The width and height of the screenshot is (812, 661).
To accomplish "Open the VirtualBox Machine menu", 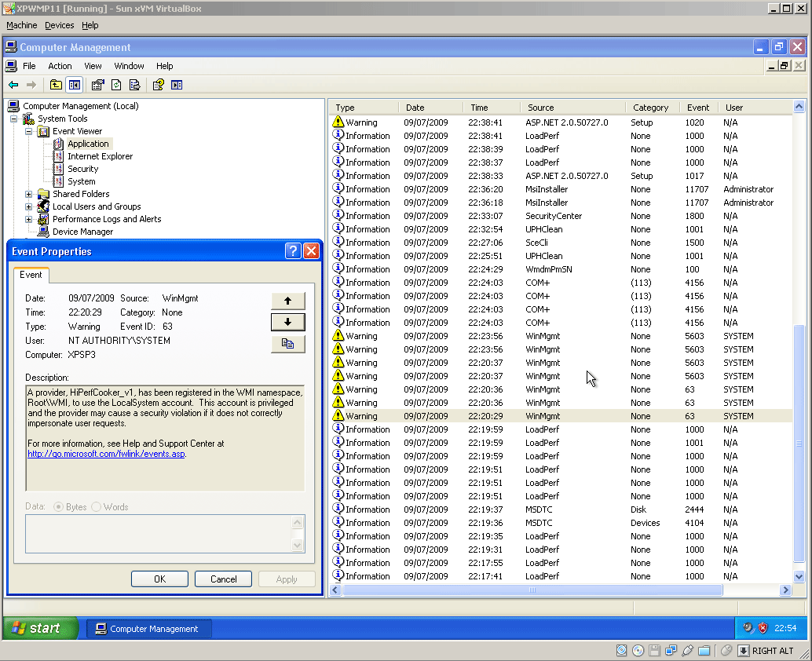I will click(22, 25).
